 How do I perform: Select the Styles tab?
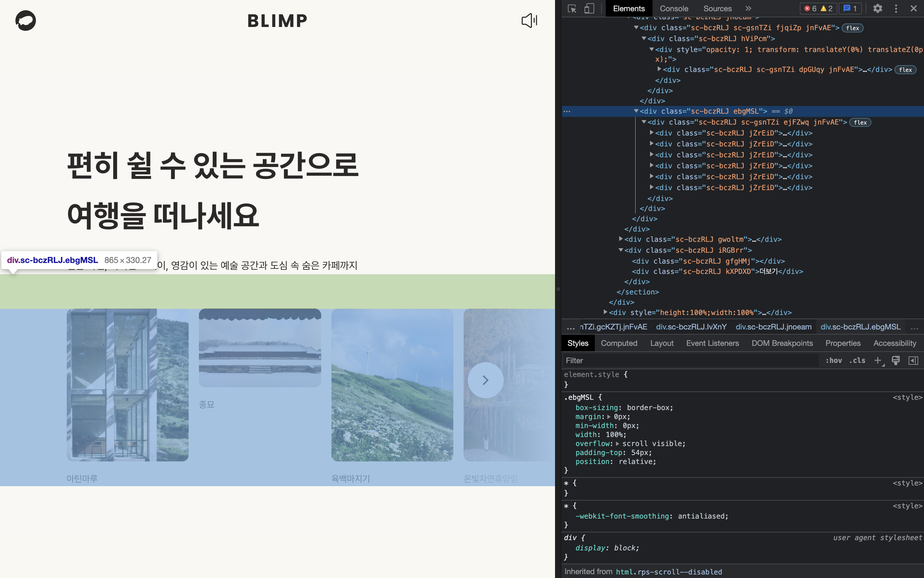click(x=578, y=343)
